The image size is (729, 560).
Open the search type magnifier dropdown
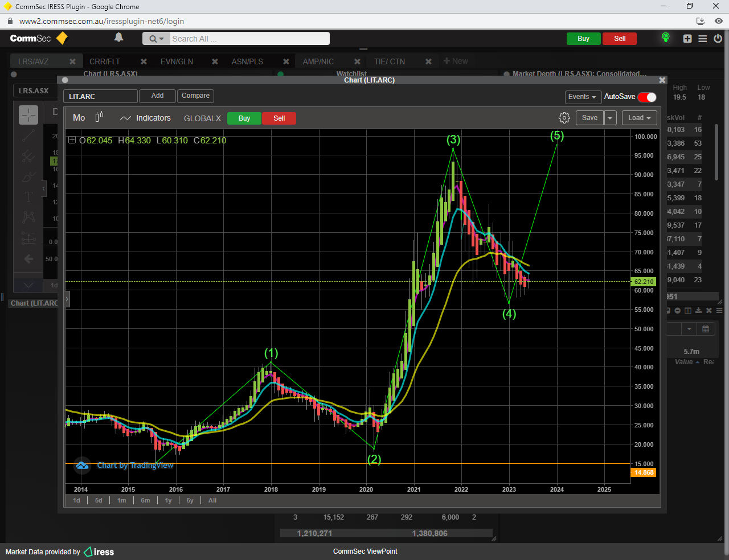click(x=156, y=39)
